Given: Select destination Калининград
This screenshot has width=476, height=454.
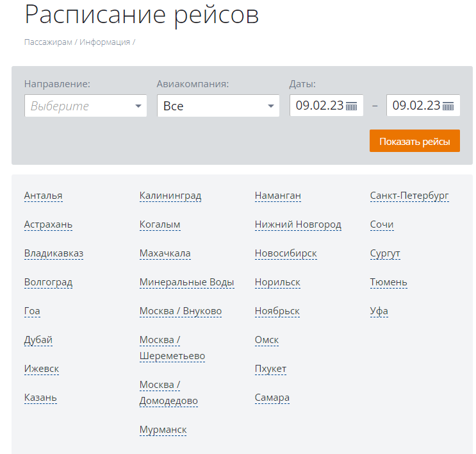Looking at the screenshot, I should 170,196.
